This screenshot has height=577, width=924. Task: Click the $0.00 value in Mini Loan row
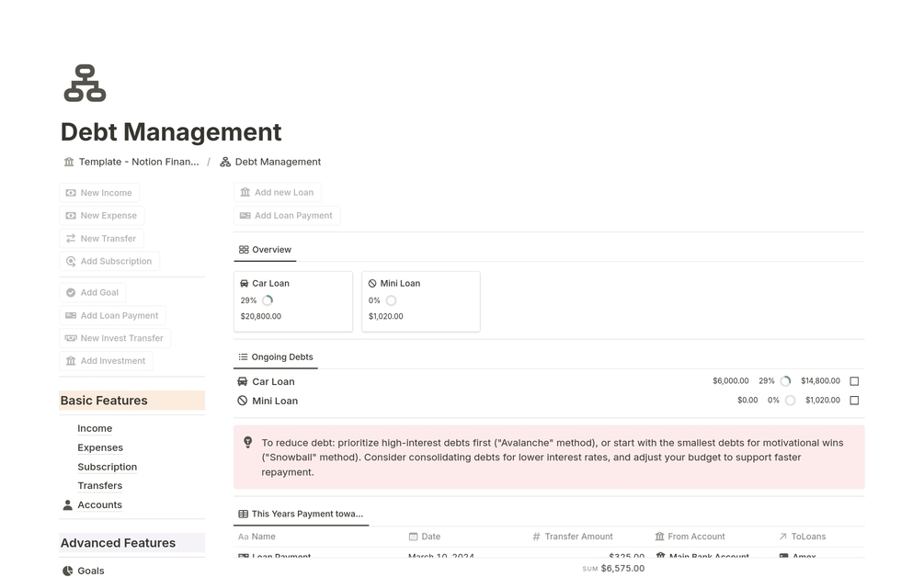click(747, 400)
